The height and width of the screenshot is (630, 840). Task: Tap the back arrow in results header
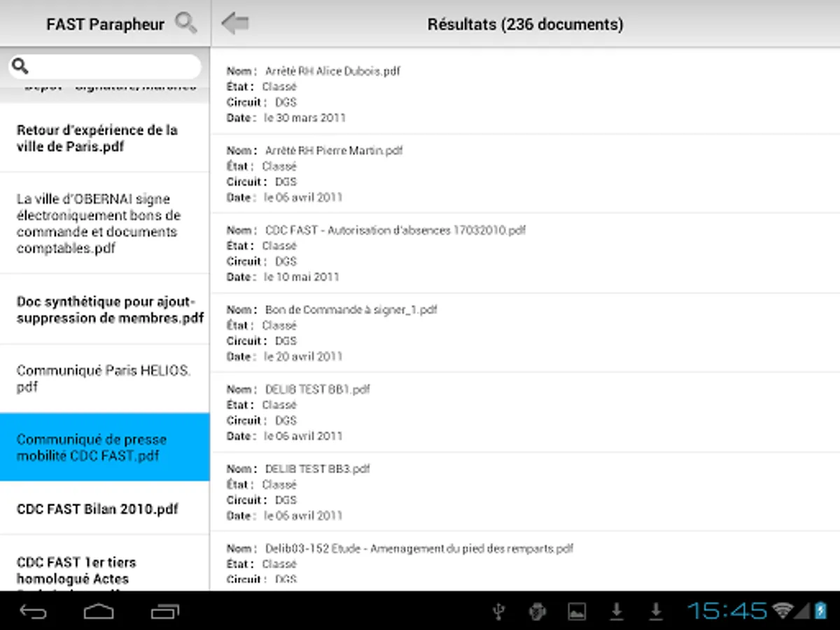pos(235,23)
